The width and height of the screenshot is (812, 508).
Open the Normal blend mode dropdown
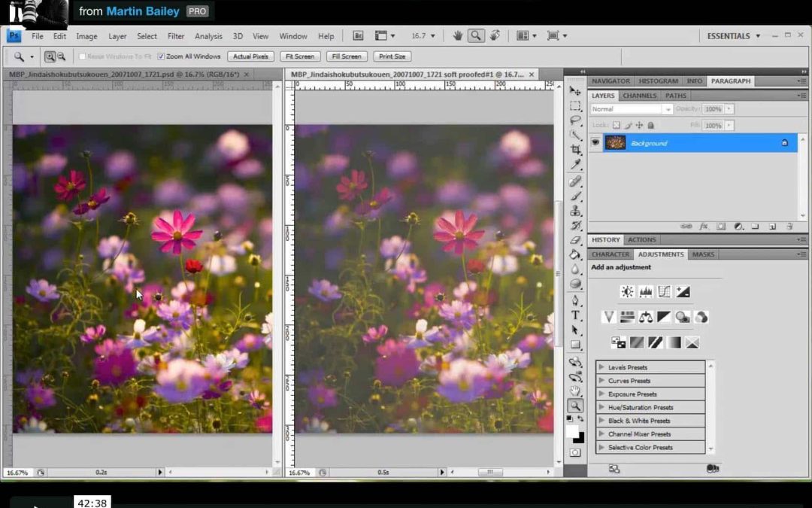point(631,109)
